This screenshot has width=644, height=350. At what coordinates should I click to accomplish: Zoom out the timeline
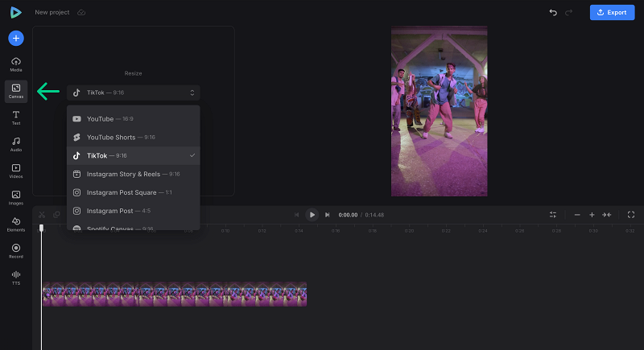(577, 215)
